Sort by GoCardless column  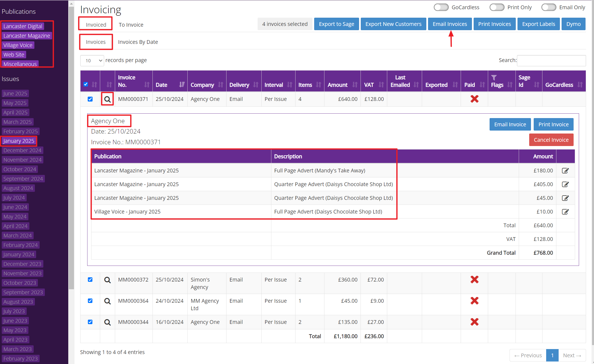click(564, 81)
